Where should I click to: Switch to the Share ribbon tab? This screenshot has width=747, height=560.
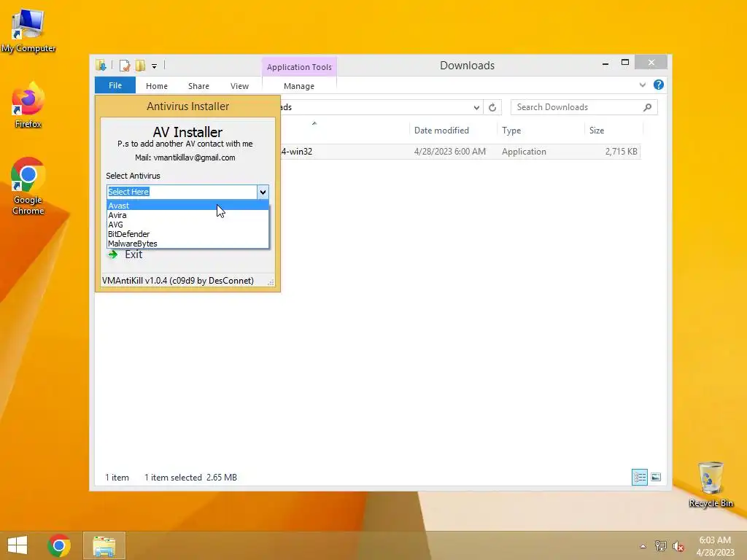coord(198,86)
